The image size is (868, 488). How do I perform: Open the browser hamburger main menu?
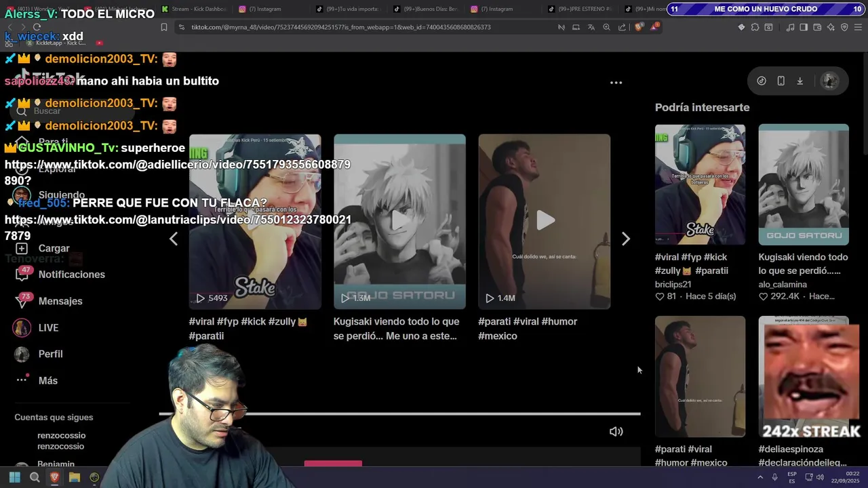tap(858, 27)
